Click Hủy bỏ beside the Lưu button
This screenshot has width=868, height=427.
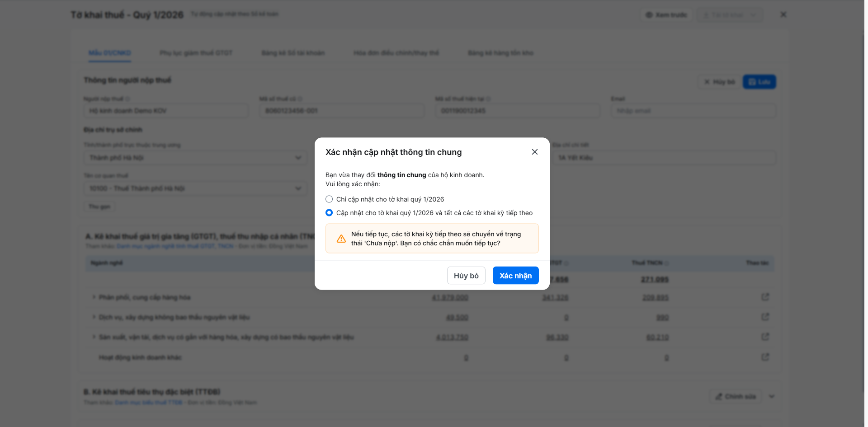click(719, 82)
